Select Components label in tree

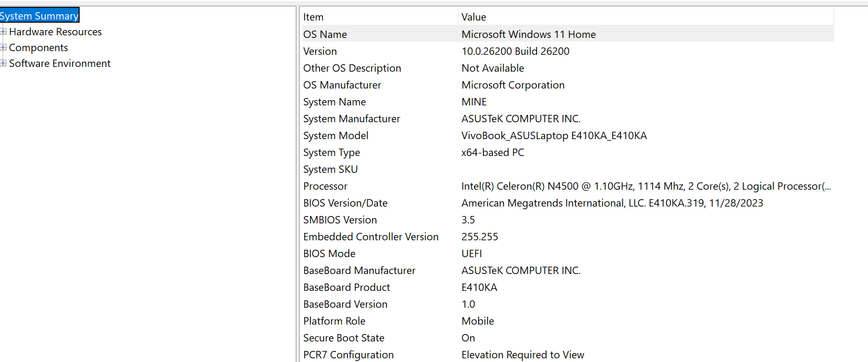pos(38,47)
